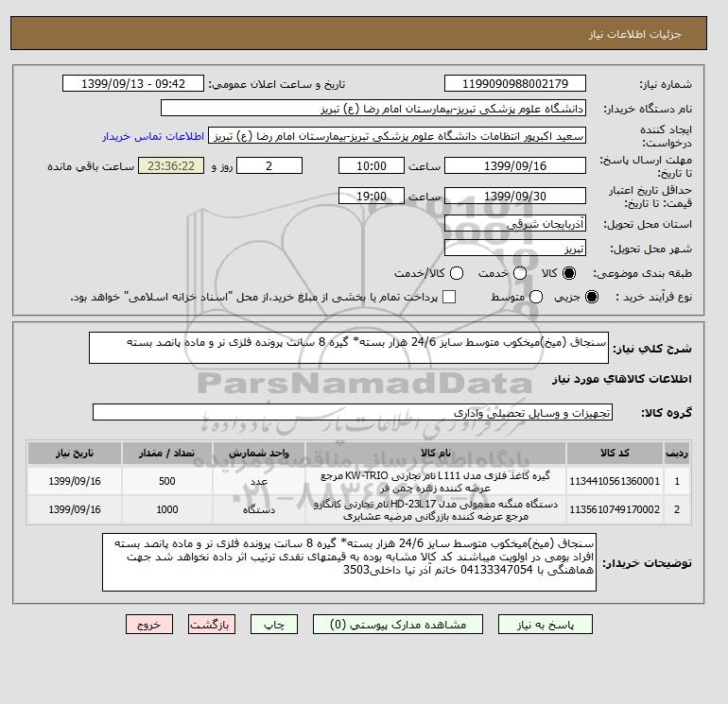The width and height of the screenshot is (728, 704).
Task: Click the countdown timer 23:36:22
Action: point(171,165)
